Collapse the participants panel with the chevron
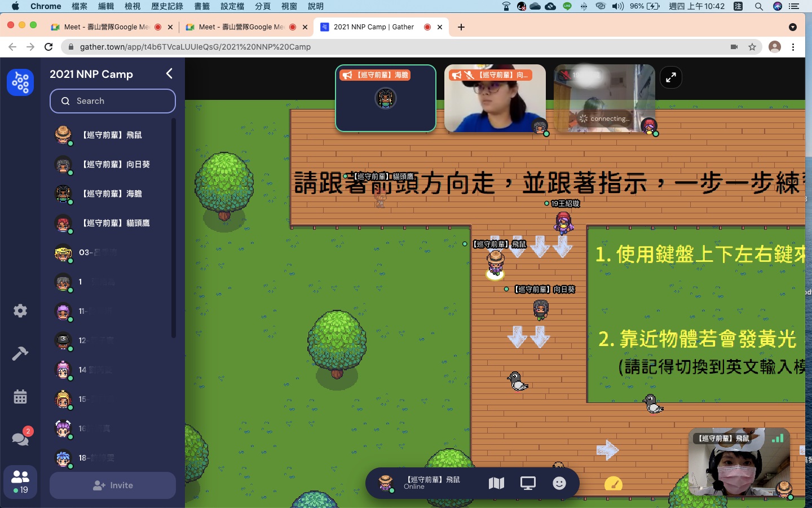Image resolution: width=812 pixels, height=508 pixels. [169, 74]
